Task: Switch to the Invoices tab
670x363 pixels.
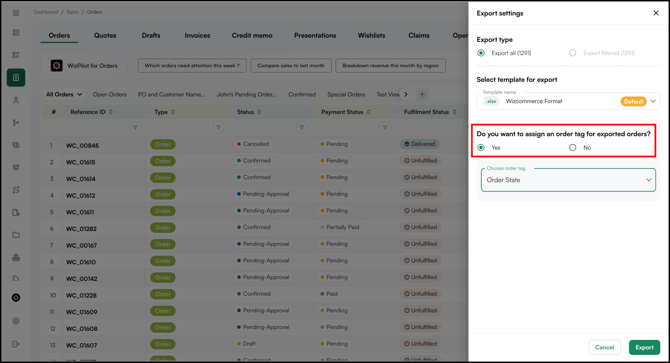Action: tap(197, 35)
